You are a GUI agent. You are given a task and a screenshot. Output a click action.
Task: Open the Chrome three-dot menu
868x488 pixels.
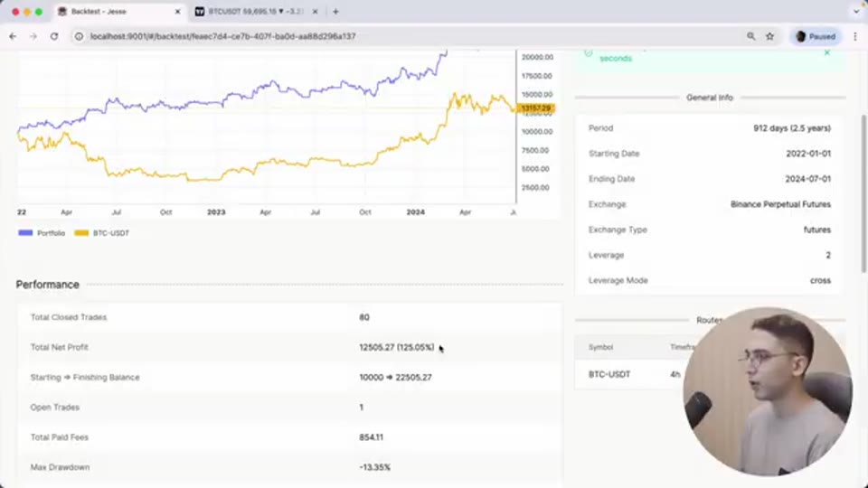(x=855, y=36)
